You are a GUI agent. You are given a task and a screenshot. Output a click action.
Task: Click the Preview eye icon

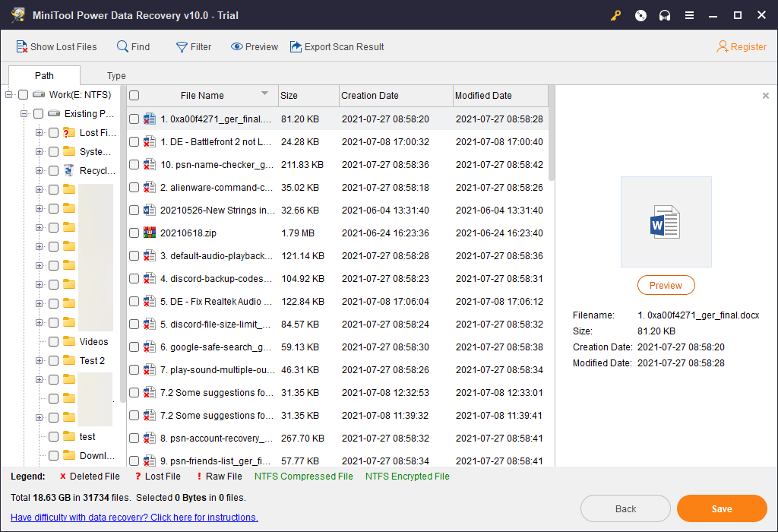235,46
